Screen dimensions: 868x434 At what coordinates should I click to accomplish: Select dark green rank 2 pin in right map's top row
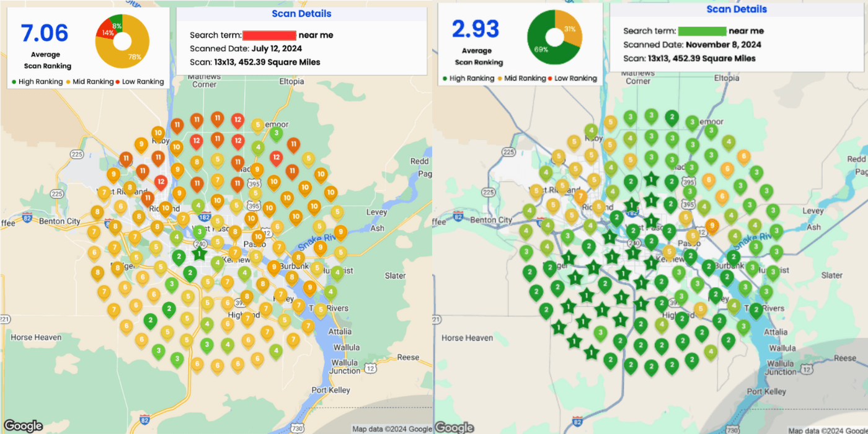pyautogui.click(x=671, y=117)
